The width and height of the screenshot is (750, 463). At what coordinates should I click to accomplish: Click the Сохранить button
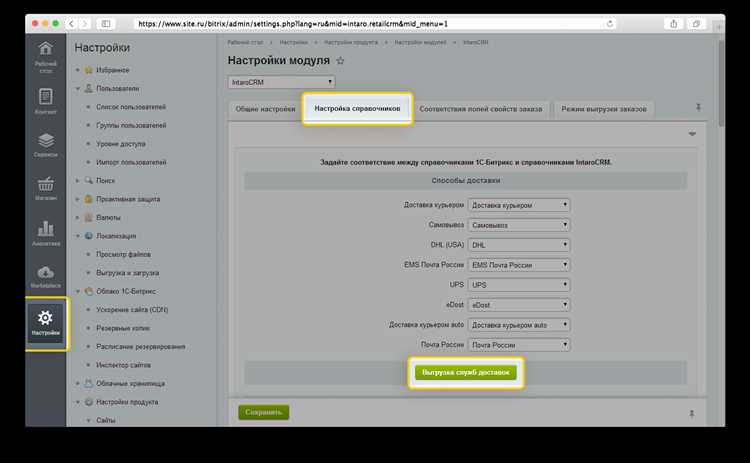[264, 412]
